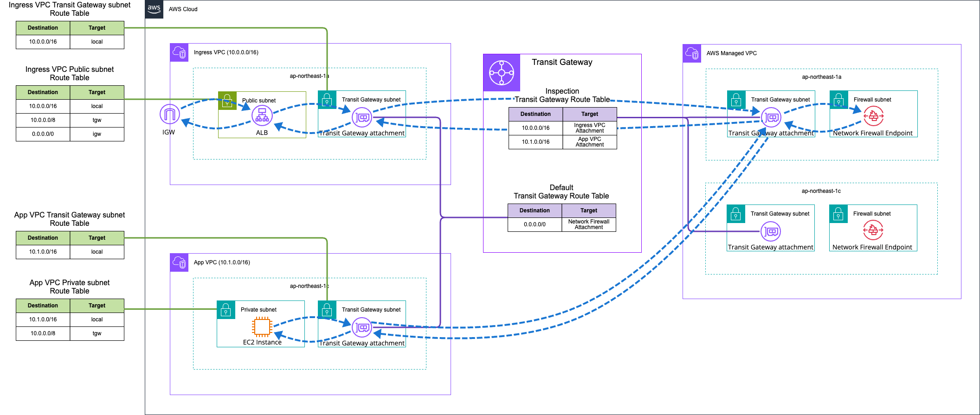Select the 1a Firewall subnet lock icon

[839, 100]
